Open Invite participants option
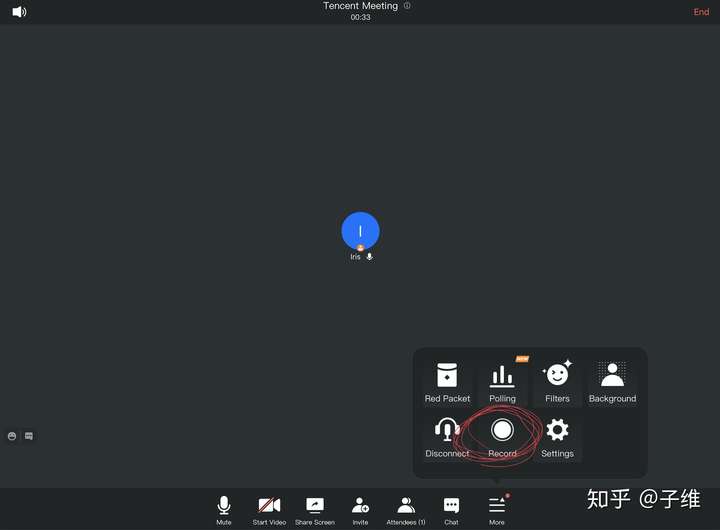This screenshot has width=720, height=530. (x=360, y=510)
